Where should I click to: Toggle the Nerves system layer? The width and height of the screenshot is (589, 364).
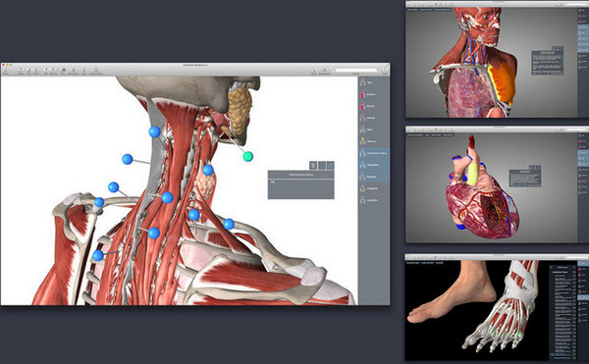pos(374,141)
